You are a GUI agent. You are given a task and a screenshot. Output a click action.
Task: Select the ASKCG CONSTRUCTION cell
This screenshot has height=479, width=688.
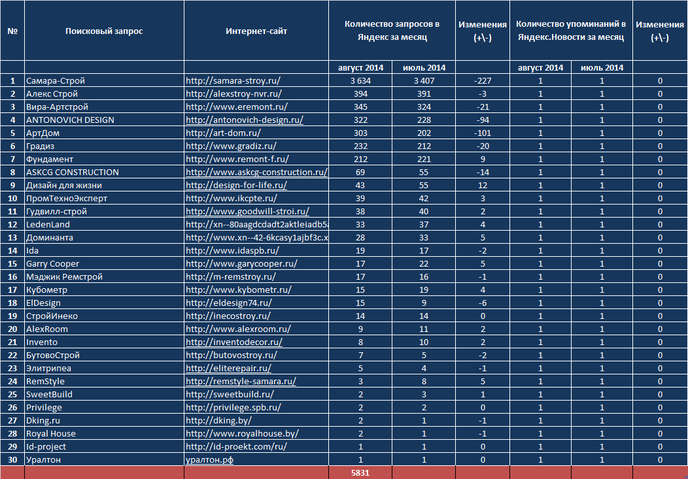tap(104, 172)
